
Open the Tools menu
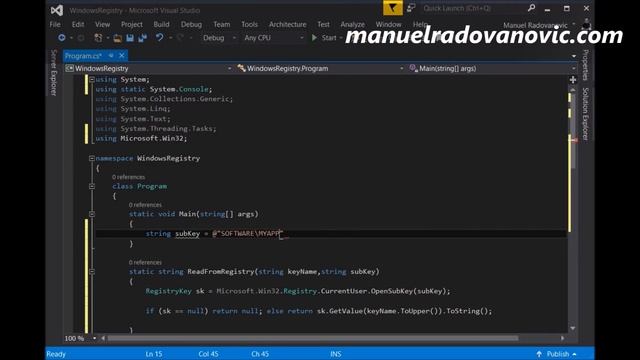(x=249, y=24)
